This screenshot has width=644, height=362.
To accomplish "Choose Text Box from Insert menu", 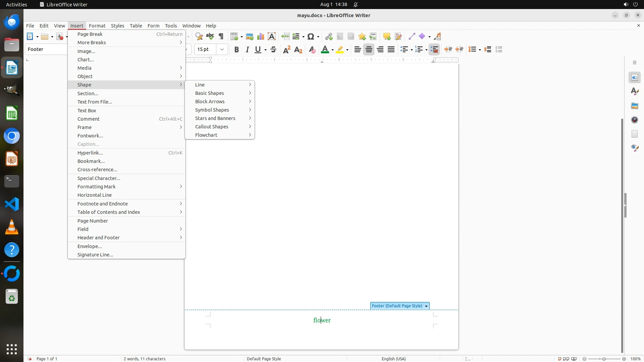I will pos(87,111).
